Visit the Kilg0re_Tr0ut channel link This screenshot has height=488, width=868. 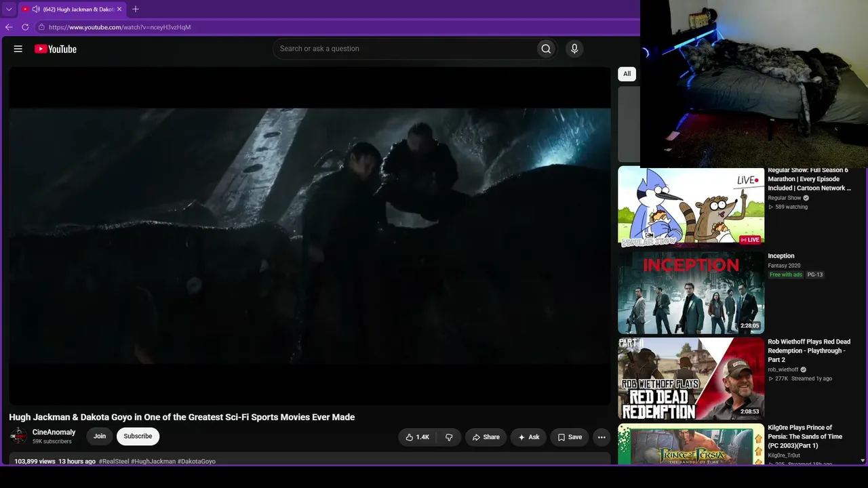pos(785,455)
